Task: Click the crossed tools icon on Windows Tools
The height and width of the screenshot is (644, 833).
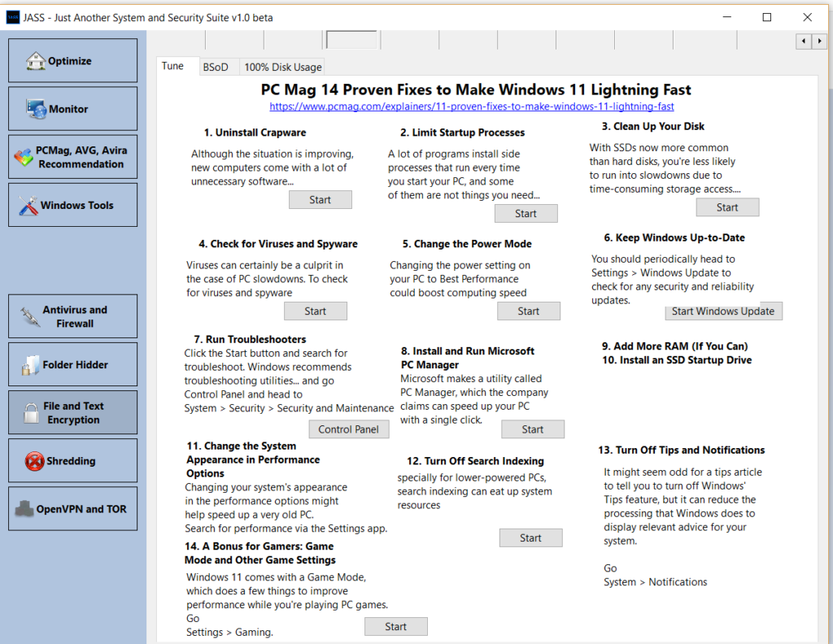Action: point(28,206)
